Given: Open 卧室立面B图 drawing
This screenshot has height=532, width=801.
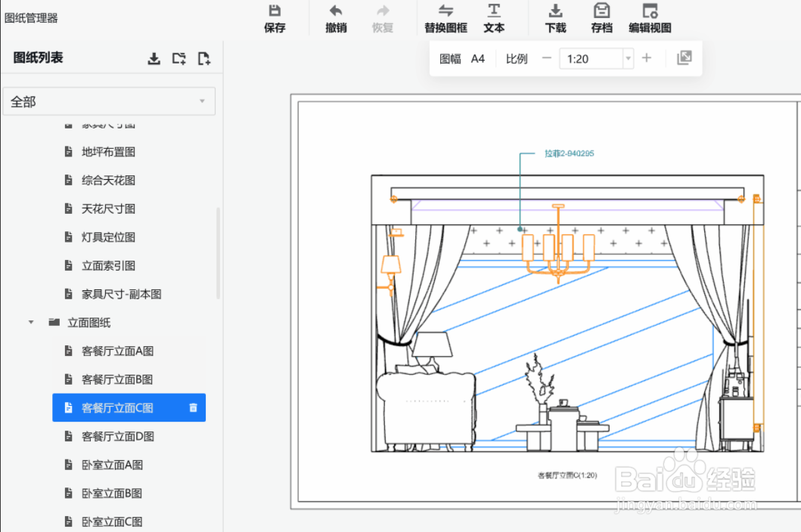Looking at the screenshot, I should coord(112,493).
